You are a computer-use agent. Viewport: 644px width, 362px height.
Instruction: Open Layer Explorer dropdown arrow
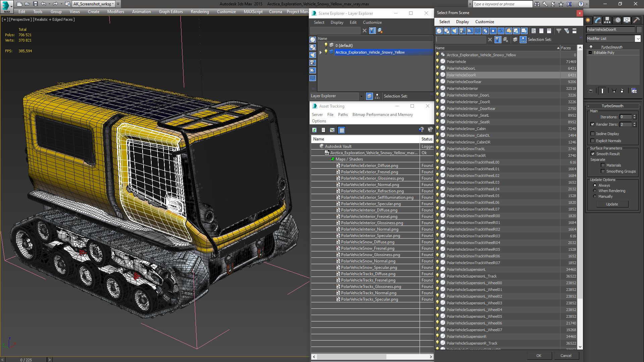[361, 96]
